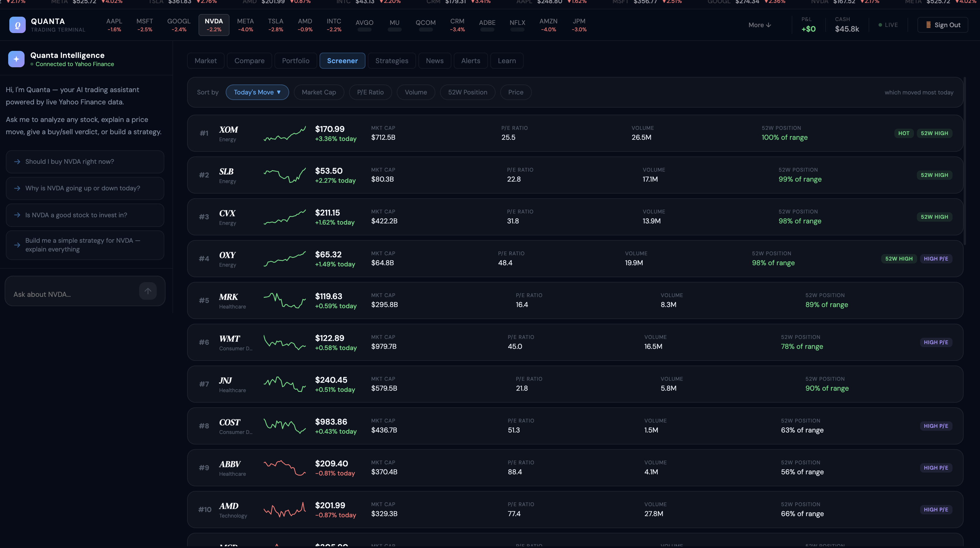Sort screener by Market Cap

coord(318,92)
